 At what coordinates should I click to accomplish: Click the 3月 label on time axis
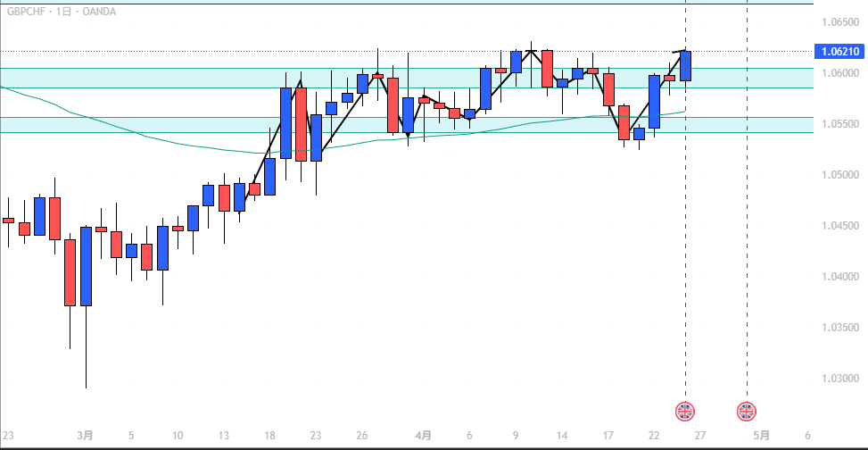(85, 436)
